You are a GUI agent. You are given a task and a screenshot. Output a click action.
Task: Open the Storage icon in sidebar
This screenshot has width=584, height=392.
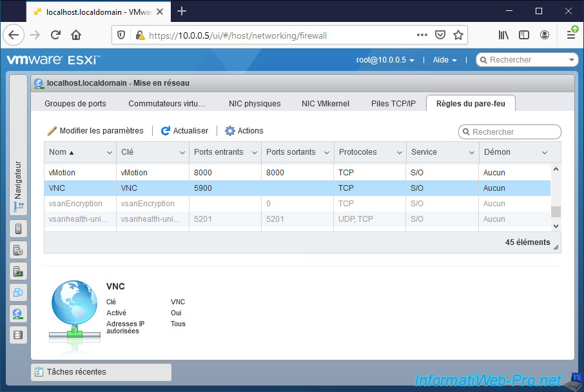pyautogui.click(x=18, y=335)
